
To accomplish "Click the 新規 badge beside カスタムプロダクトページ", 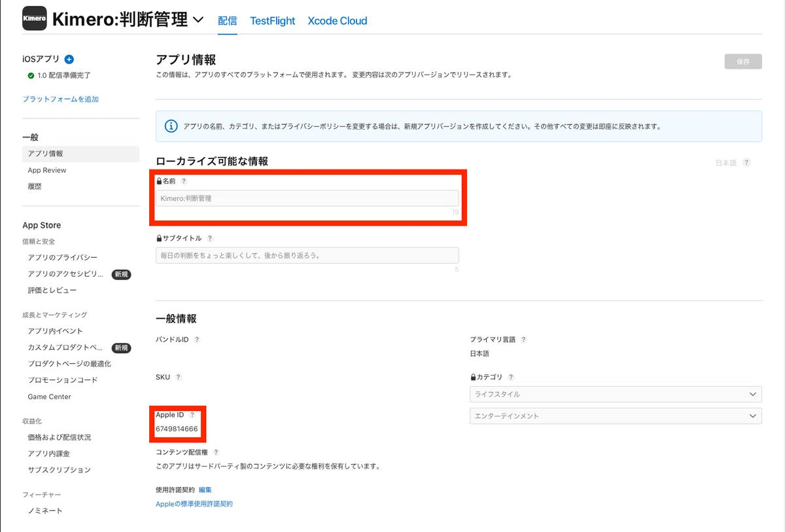I will pyautogui.click(x=121, y=347).
